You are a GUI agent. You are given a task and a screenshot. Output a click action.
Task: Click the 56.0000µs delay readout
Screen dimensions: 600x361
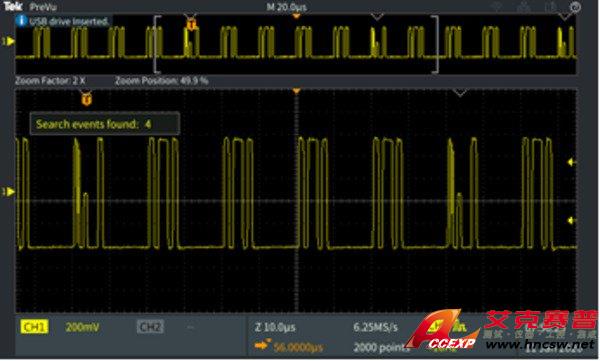pos(298,347)
